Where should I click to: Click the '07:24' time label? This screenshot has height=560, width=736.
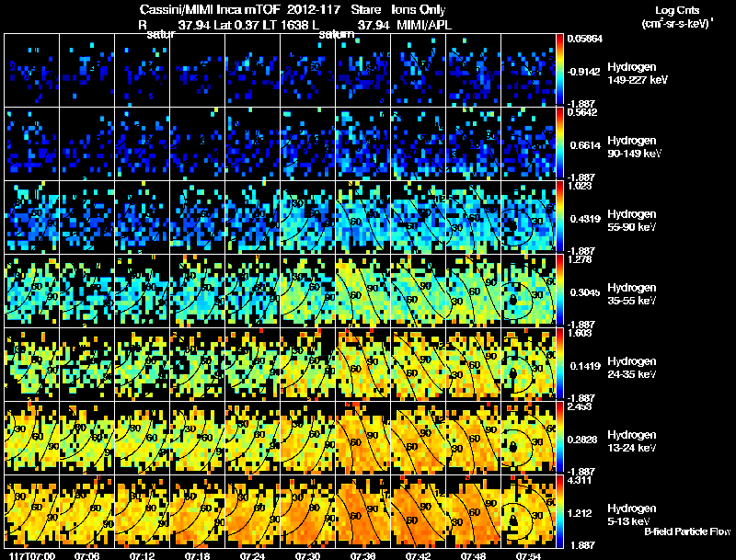(x=252, y=555)
